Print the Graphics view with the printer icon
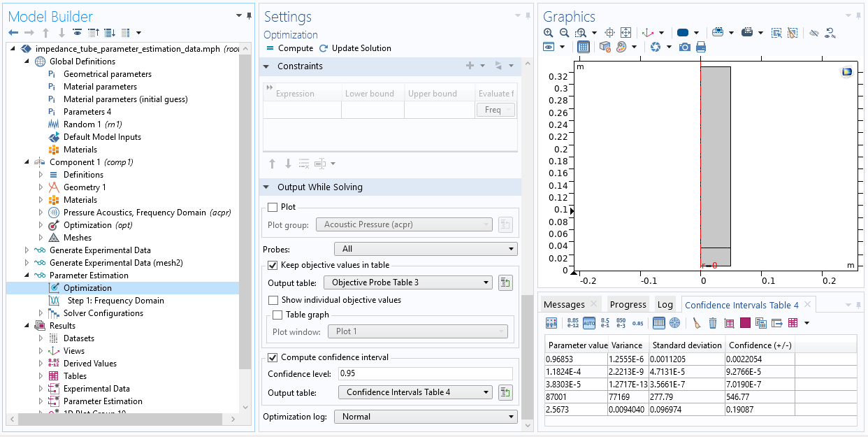The image size is (868, 437). [700, 47]
